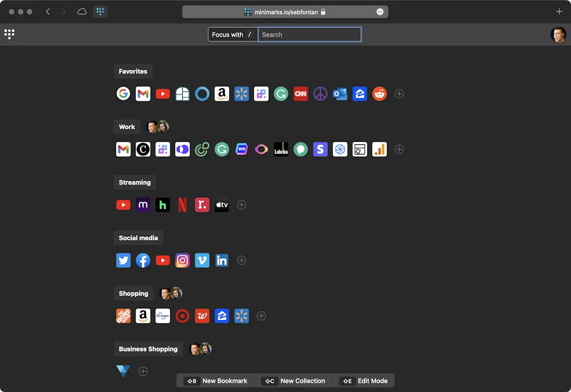Open the purple peace sign bookmark

320,94
